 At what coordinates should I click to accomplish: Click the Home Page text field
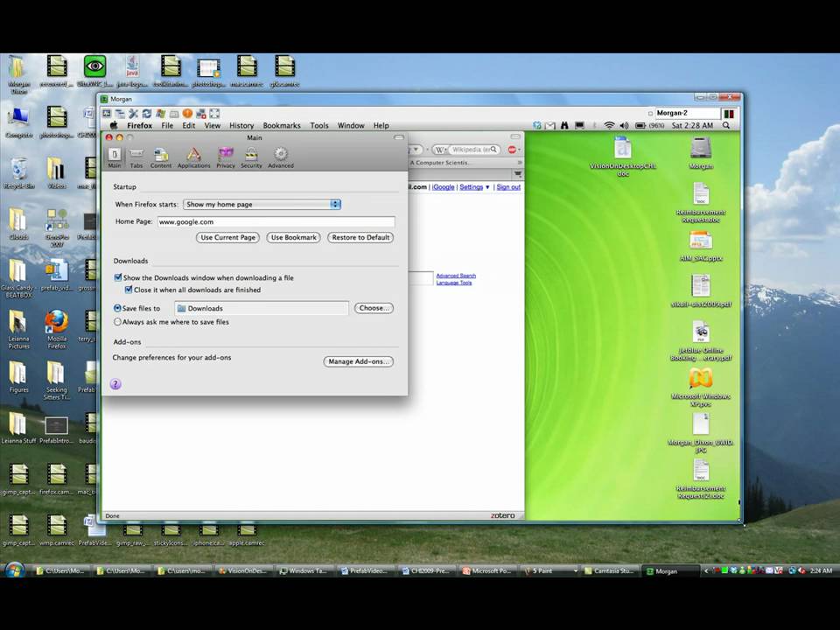pyautogui.click(x=276, y=222)
